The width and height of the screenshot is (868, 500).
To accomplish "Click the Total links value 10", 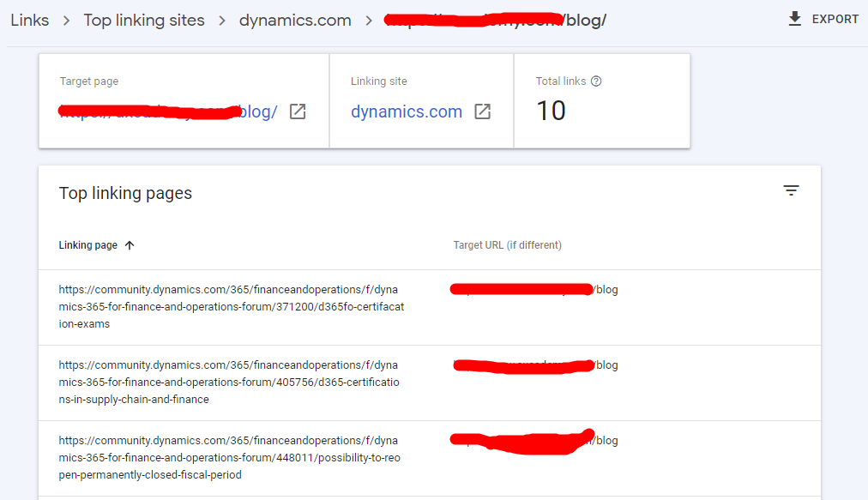I will (x=551, y=111).
